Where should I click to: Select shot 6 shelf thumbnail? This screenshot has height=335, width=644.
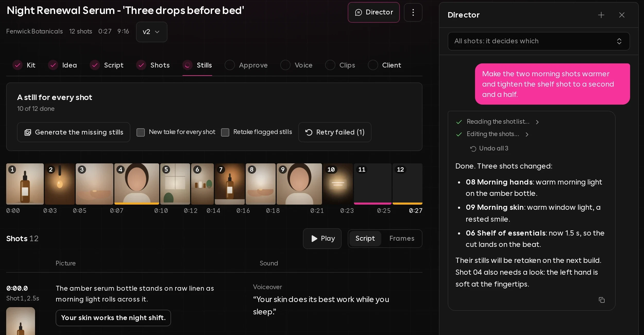pyautogui.click(x=202, y=184)
